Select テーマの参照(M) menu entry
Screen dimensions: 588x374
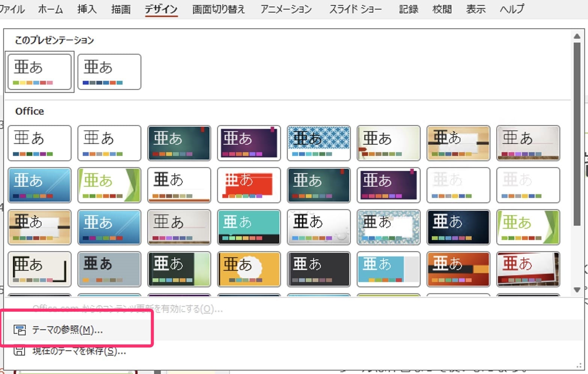67,330
